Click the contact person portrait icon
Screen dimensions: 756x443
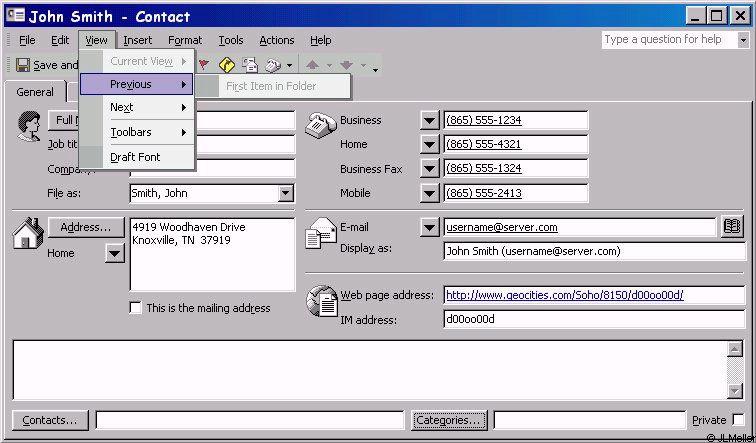tap(29, 126)
